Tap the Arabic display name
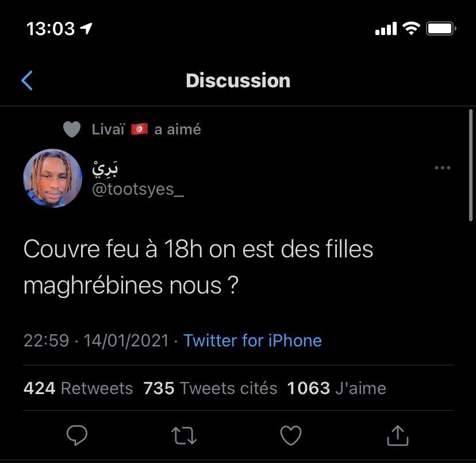This screenshot has height=463, width=476. point(105,169)
